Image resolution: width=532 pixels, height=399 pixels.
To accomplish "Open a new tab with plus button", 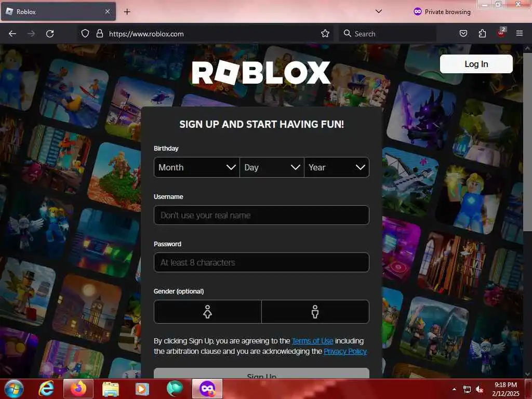I will (127, 12).
